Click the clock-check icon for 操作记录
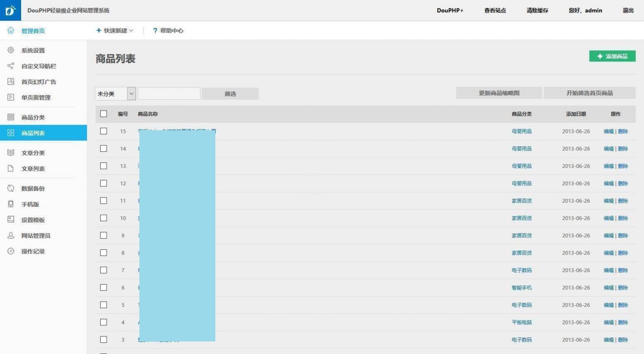644x354 pixels. [11, 251]
